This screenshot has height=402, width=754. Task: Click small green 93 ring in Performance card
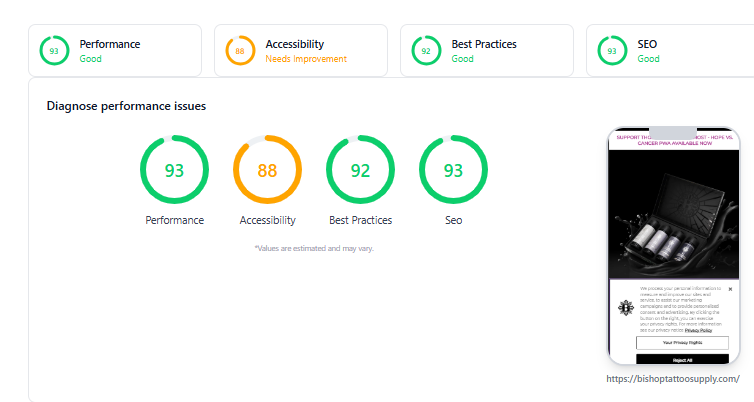(x=54, y=50)
